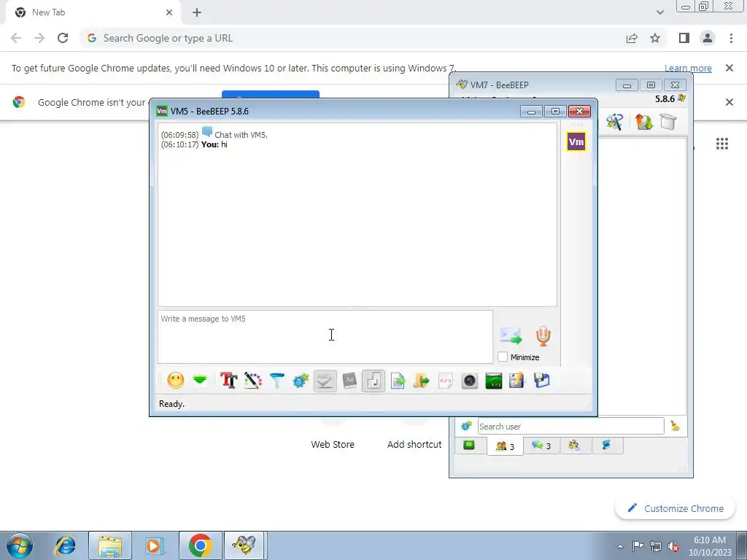Insert code snippet with the </> icon
Image resolution: width=747 pixels, height=560 pixels.
pyautogui.click(x=446, y=381)
